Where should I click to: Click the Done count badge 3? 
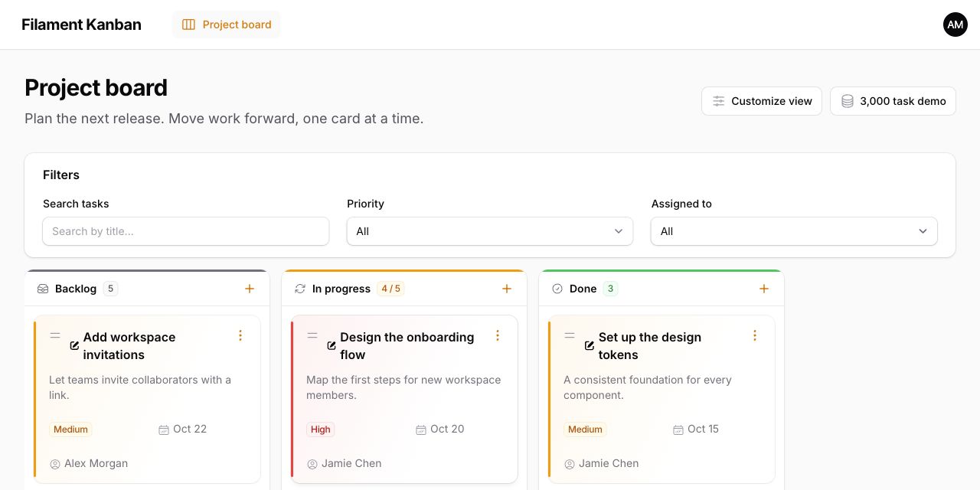(610, 289)
